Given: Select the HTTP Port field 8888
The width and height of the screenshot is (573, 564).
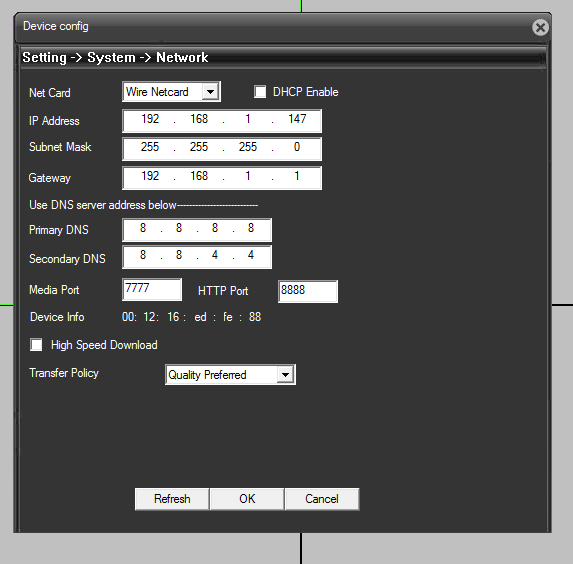Looking at the screenshot, I should pyautogui.click(x=308, y=291).
